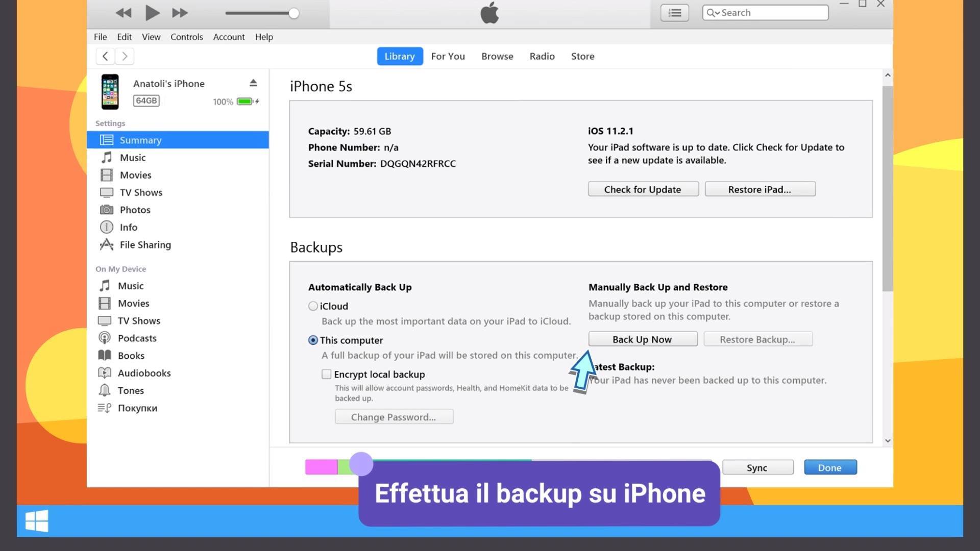
Task: Click the scrollbar up arrow
Action: pos(888,76)
